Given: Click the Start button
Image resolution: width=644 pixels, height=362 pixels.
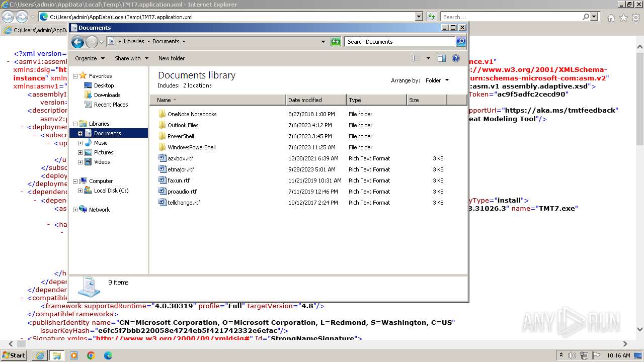Looking at the screenshot, I should click(x=14, y=355).
